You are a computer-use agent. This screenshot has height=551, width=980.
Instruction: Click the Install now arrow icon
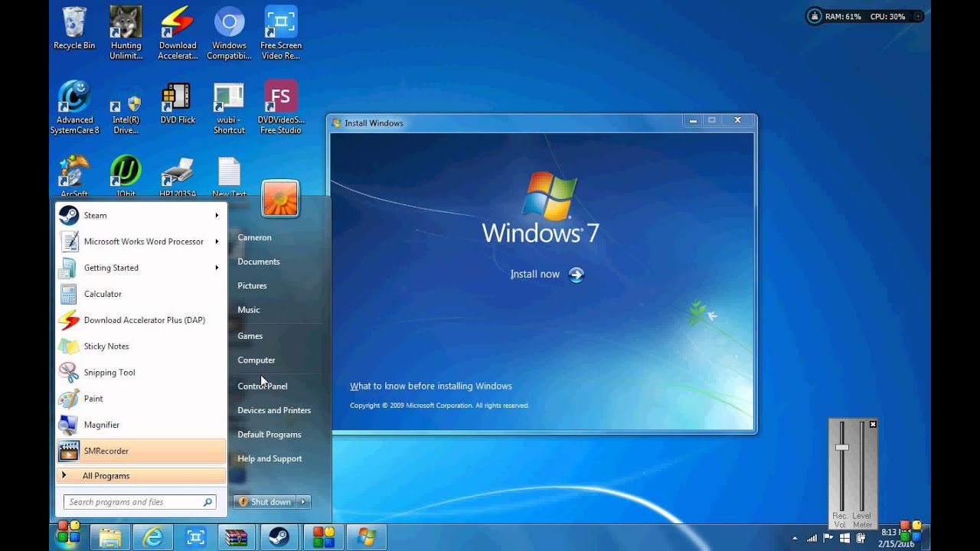pyautogui.click(x=577, y=275)
